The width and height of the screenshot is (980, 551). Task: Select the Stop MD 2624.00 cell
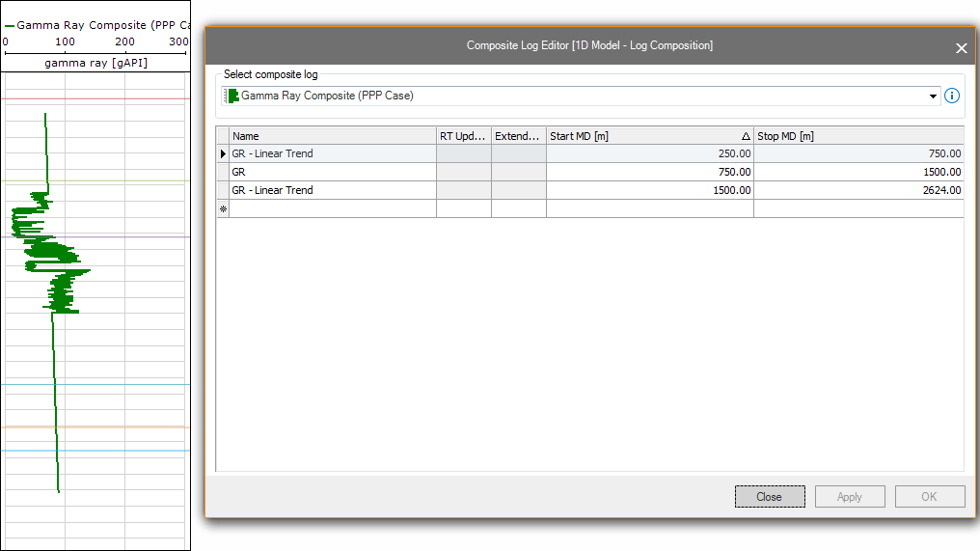(857, 190)
